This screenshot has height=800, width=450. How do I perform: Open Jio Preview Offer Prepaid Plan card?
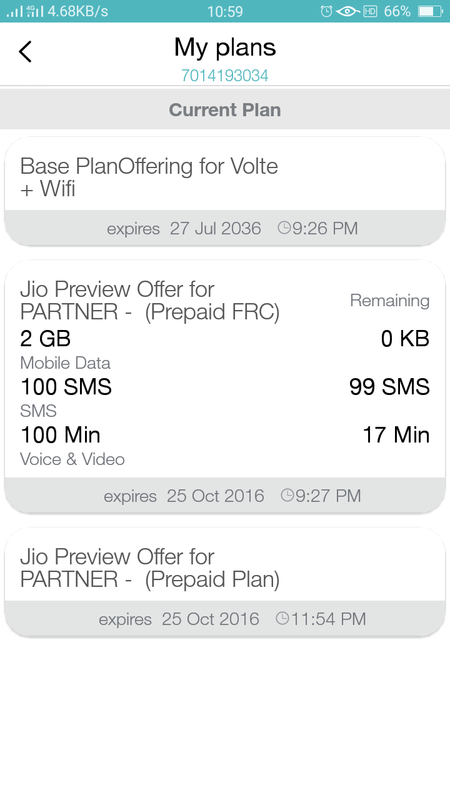[225, 582]
